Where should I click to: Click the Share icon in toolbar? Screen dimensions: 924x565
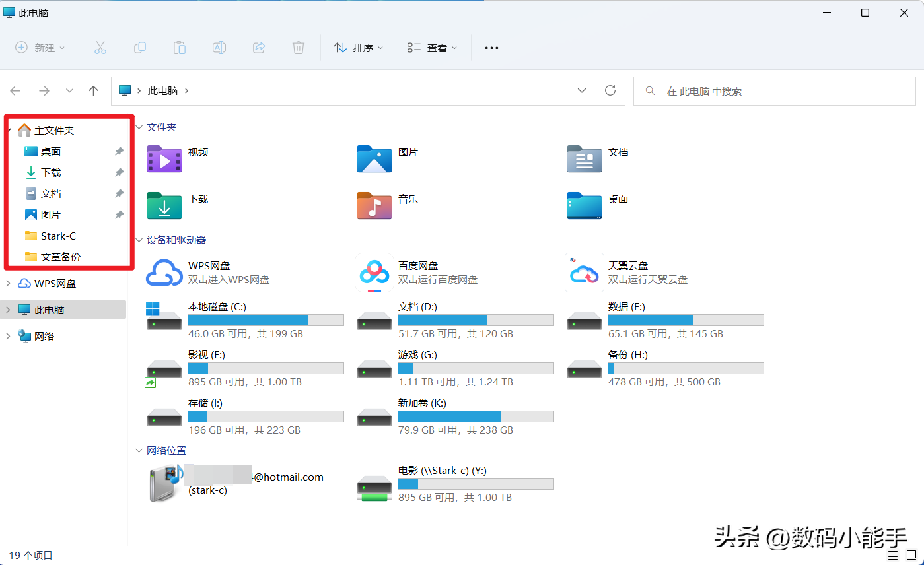pos(259,48)
